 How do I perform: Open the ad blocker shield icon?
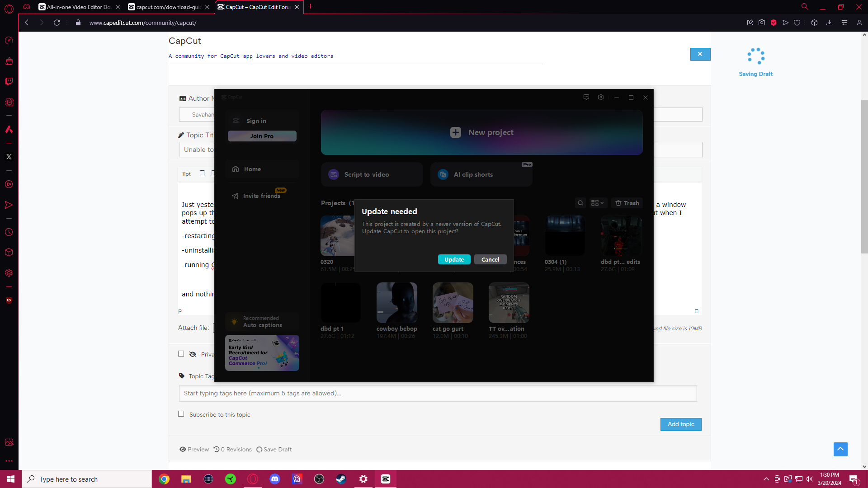point(774,23)
